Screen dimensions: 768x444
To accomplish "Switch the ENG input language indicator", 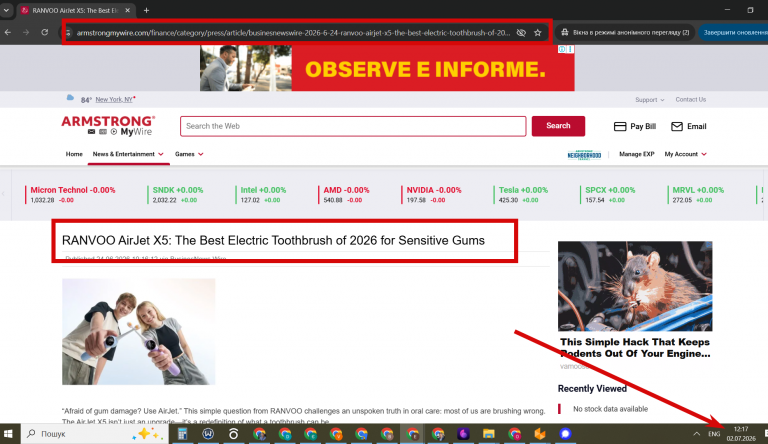I will pyautogui.click(x=714, y=434).
